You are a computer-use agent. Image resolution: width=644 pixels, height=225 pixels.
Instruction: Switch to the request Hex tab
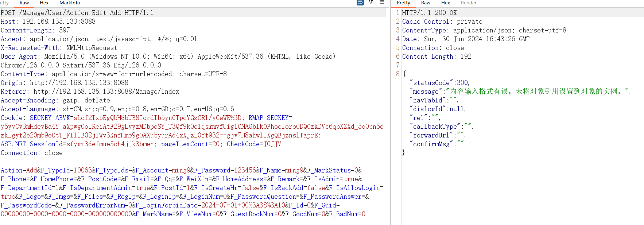[44, 3]
